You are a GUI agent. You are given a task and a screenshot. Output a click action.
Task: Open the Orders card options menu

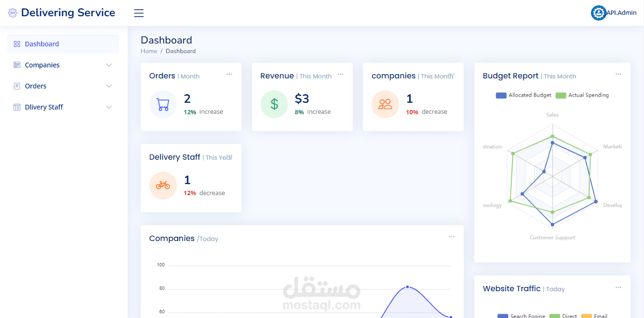(x=229, y=74)
